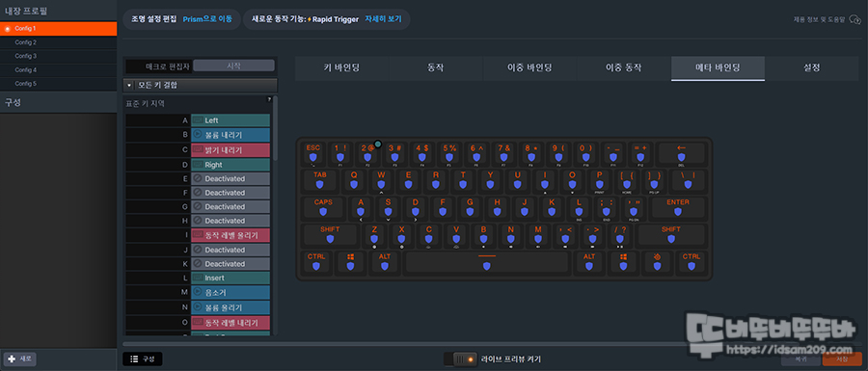
Task: Select the H row marked Deactivated
Action: point(198,221)
